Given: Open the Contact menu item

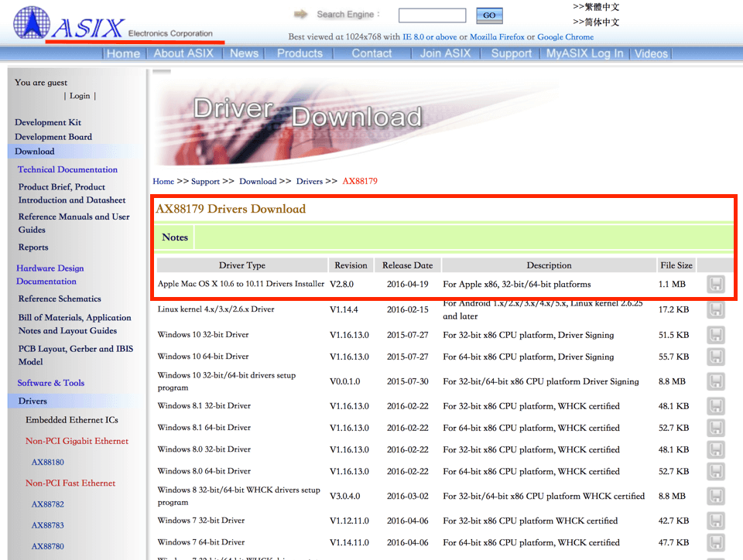Looking at the screenshot, I should point(371,53).
